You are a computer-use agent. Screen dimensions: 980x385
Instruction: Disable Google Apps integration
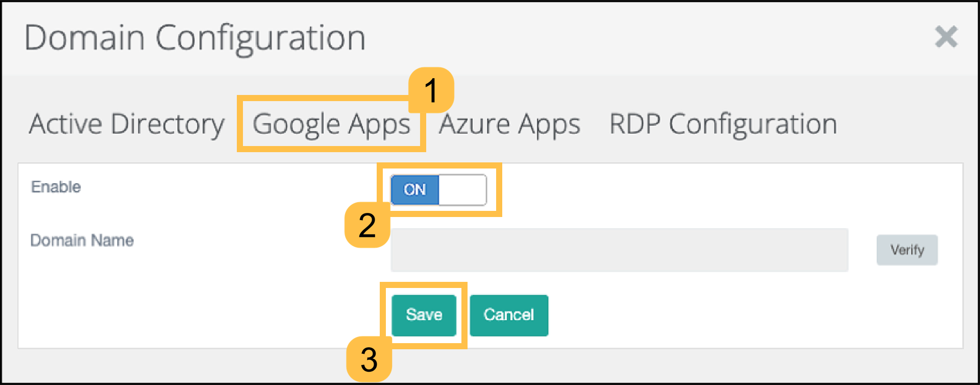(462, 189)
